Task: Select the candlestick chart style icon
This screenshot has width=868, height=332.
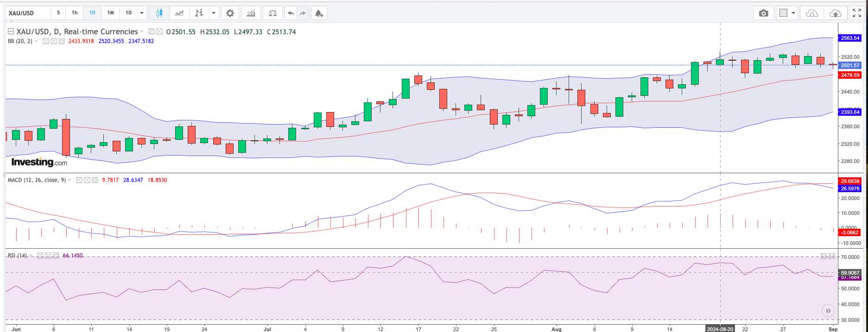Action: coord(159,13)
